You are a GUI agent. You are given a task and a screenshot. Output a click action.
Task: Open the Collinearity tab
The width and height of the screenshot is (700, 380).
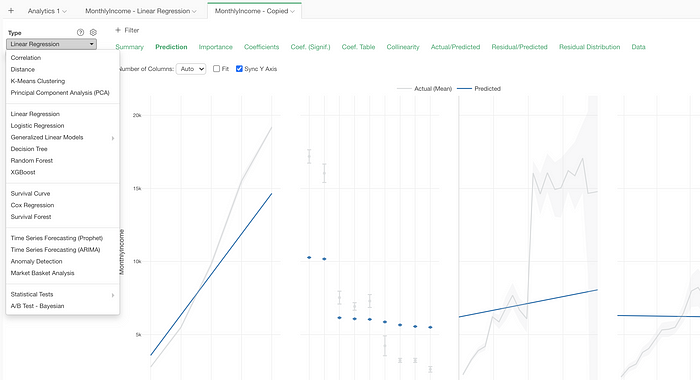(403, 47)
